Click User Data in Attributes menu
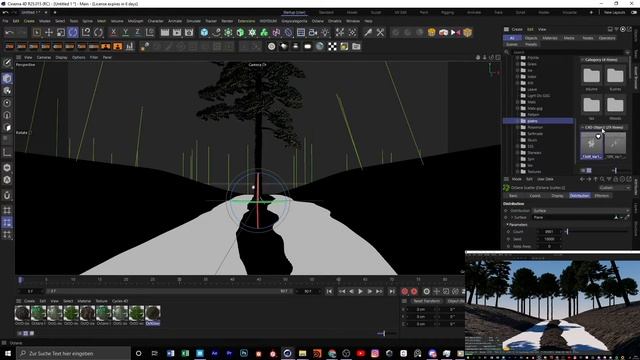640x360 pixels. [545, 179]
